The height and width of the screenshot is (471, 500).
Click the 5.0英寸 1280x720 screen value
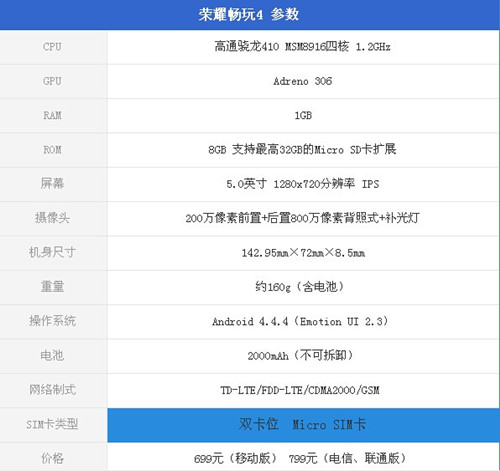pyautogui.click(x=303, y=184)
